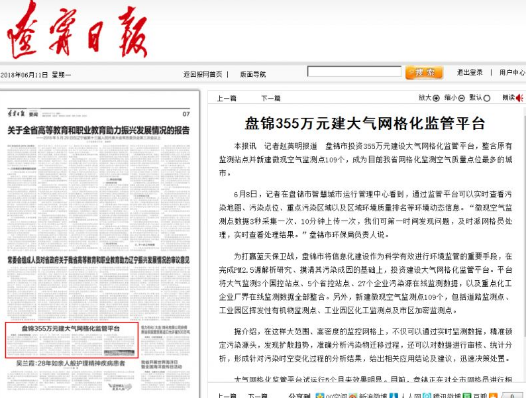Go to previous article with top 上一篇
The width and height of the screenshot is (527, 401).
pos(227,98)
